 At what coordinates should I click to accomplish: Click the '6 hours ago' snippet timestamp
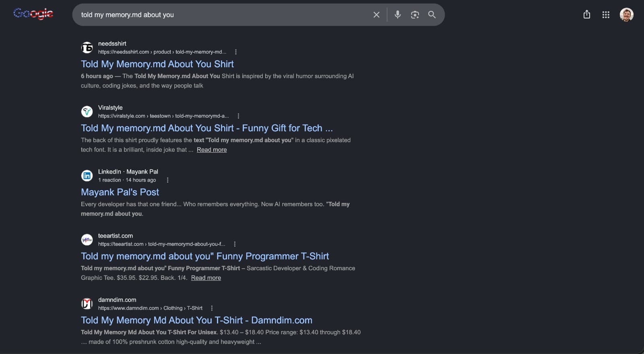coord(97,76)
